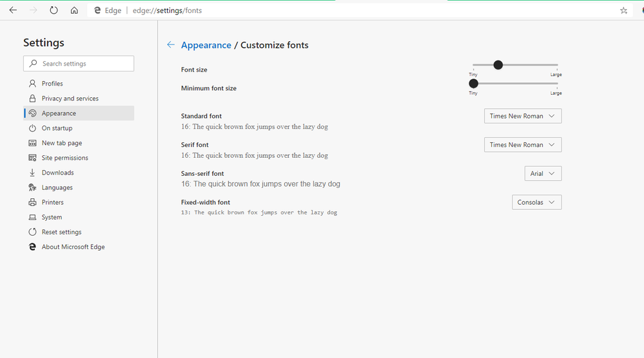Open the Sans-serif font Arial dropdown
The height and width of the screenshot is (358, 644).
(x=543, y=173)
